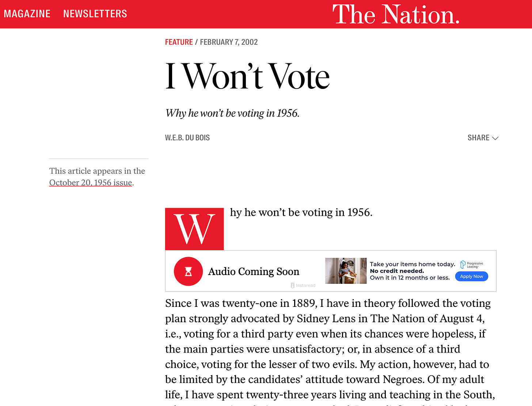Click the ad text No credit needed
The height and width of the screenshot is (406, 532).
[397, 271]
